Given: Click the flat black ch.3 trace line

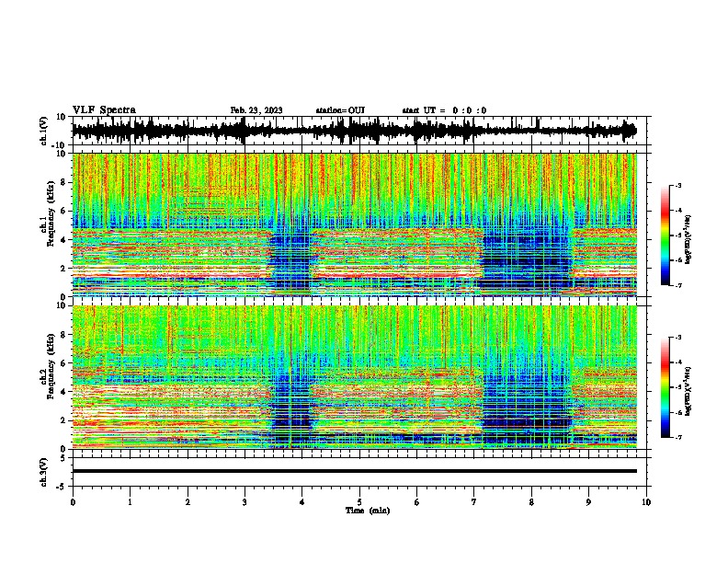Looking at the screenshot, I should [x=354, y=471].
